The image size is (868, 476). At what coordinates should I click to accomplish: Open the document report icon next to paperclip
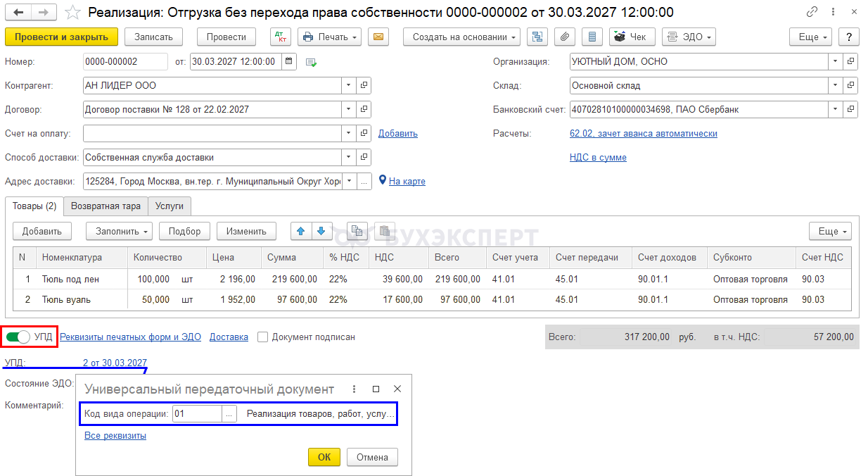click(592, 37)
